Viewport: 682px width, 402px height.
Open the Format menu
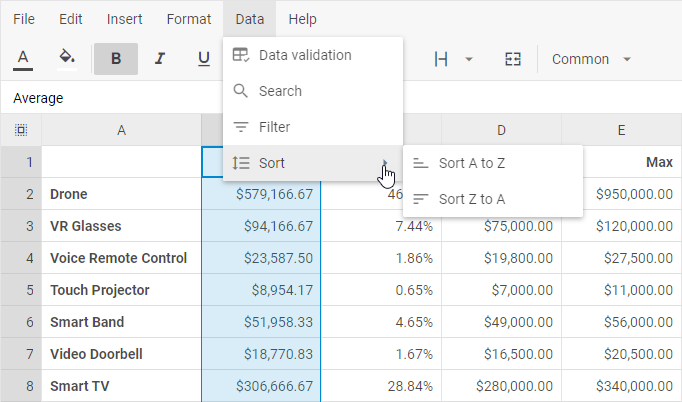click(189, 19)
